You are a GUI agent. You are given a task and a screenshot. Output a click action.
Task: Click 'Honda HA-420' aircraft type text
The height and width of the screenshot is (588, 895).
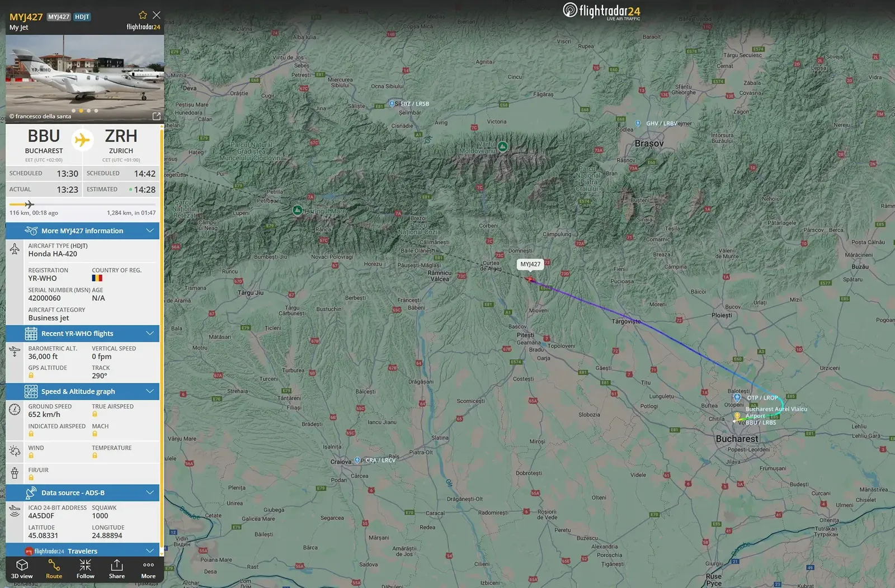coord(53,254)
